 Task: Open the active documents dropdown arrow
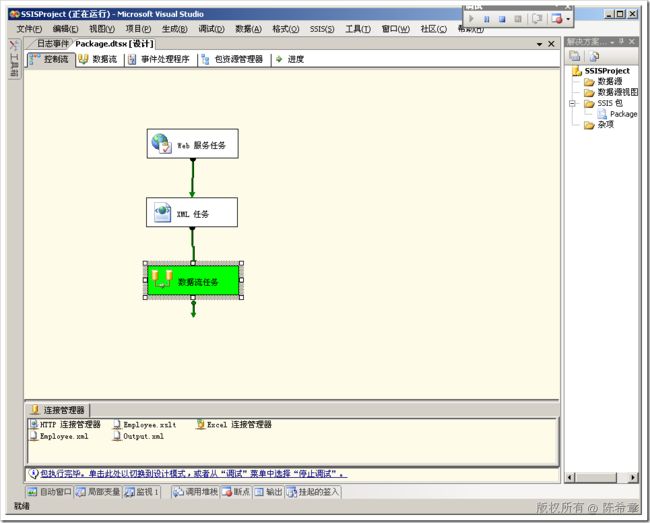point(539,44)
